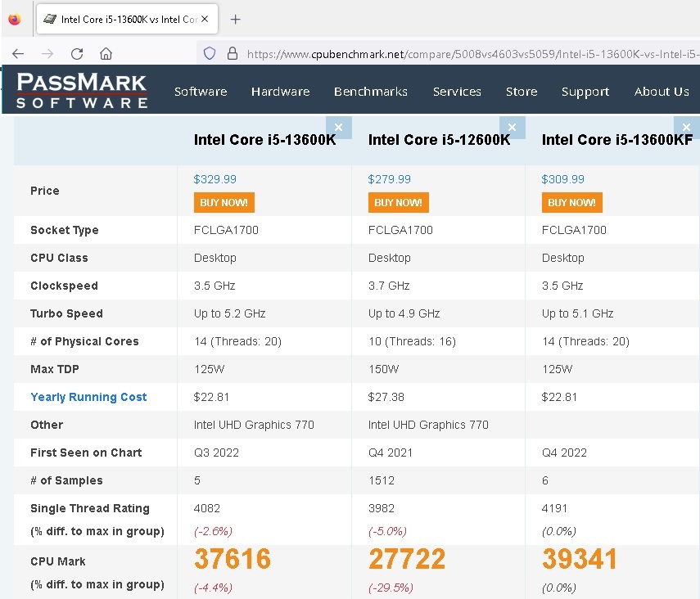Remove Intel Core i5-13600KF from comparison
This screenshot has height=599, width=700.
687,128
